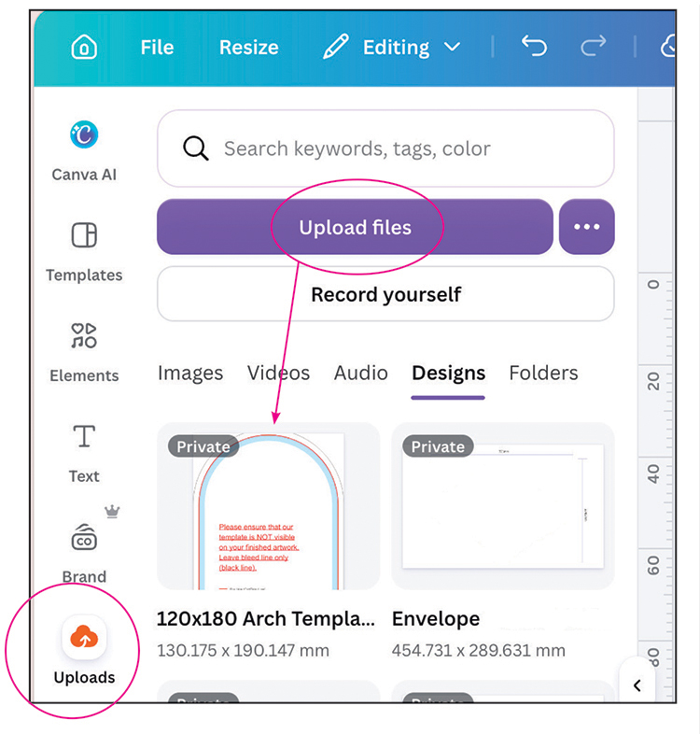Switch to the Designs tab
This screenshot has width=700, height=734.
pyautogui.click(x=448, y=374)
